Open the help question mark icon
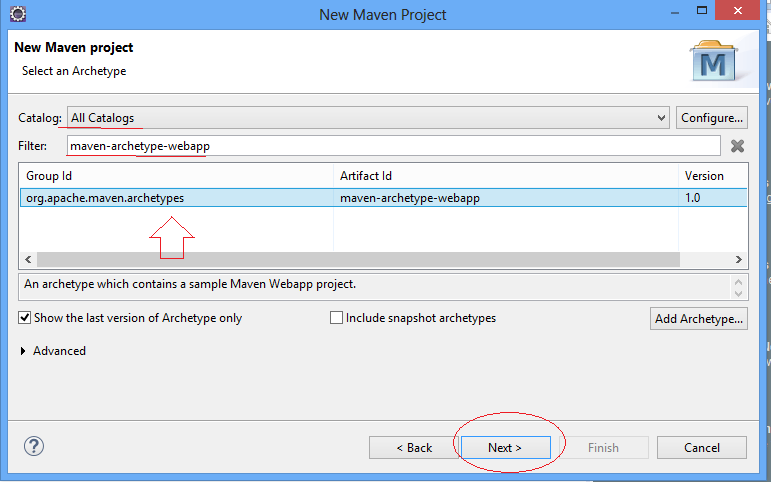The height and width of the screenshot is (482, 771). [x=34, y=446]
